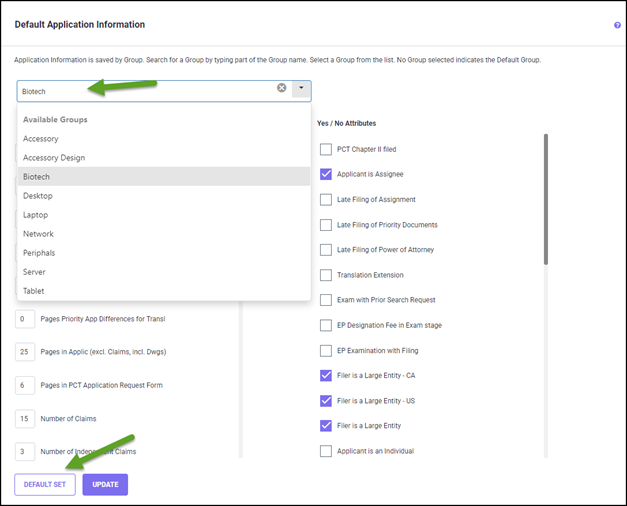This screenshot has width=627, height=506.
Task: Uncheck Applicant is Assignee
Action: point(326,174)
